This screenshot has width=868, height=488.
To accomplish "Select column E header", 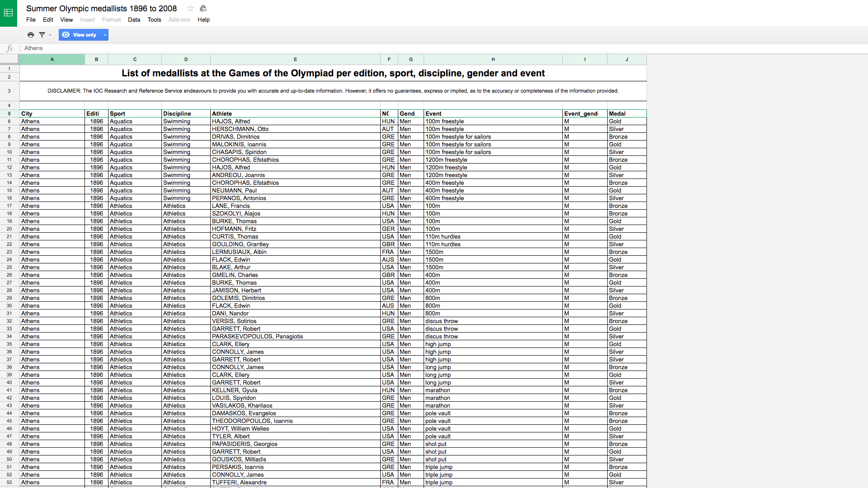I will point(295,59).
